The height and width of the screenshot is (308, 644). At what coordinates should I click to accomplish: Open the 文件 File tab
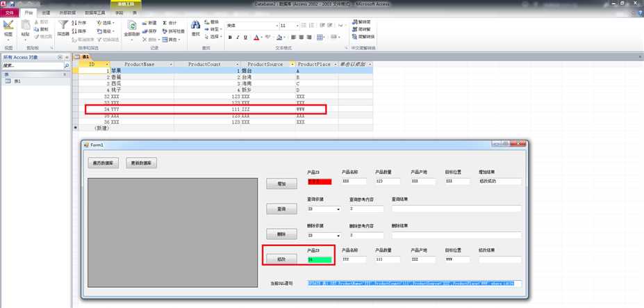(9, 13)
